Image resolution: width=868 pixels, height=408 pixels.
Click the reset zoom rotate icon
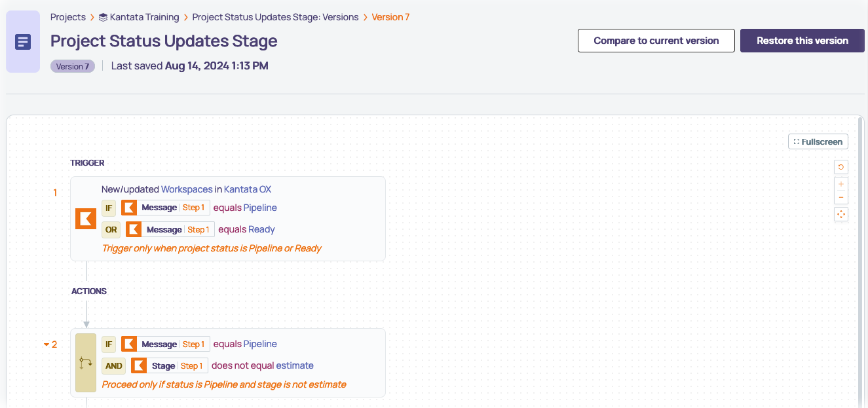click(x=841, y=167)
